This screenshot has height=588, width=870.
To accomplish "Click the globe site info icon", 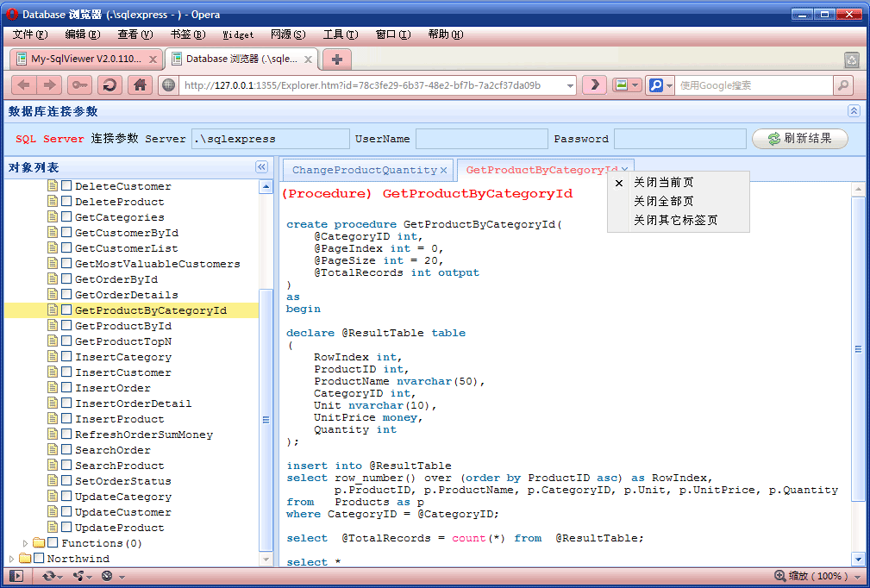I will tap(169, 85).
